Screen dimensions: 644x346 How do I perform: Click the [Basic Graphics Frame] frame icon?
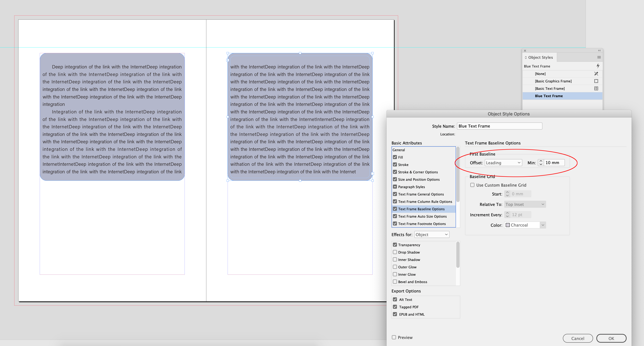[x=596, y=81]
